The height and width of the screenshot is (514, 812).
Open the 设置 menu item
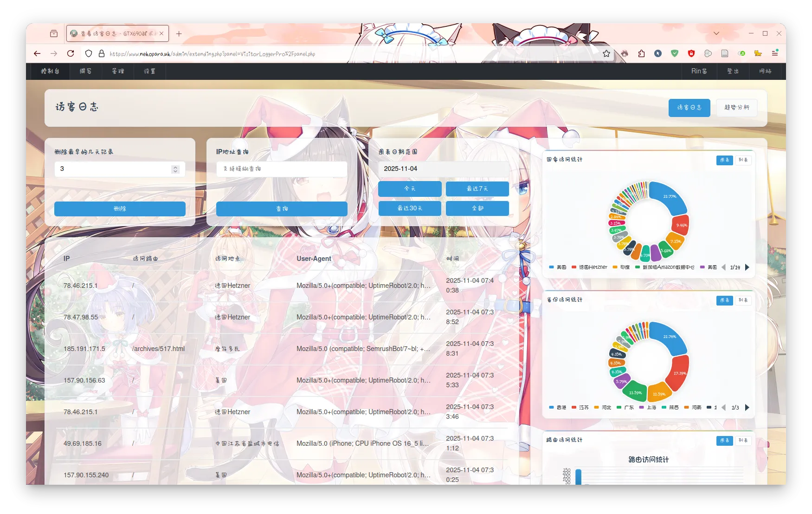tap(150, 72)
